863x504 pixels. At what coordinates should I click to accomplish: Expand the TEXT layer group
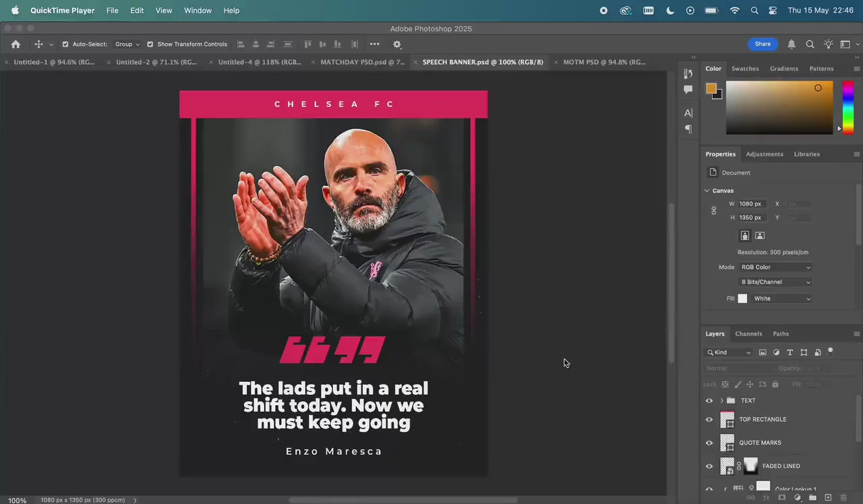(x=721, y=401)
